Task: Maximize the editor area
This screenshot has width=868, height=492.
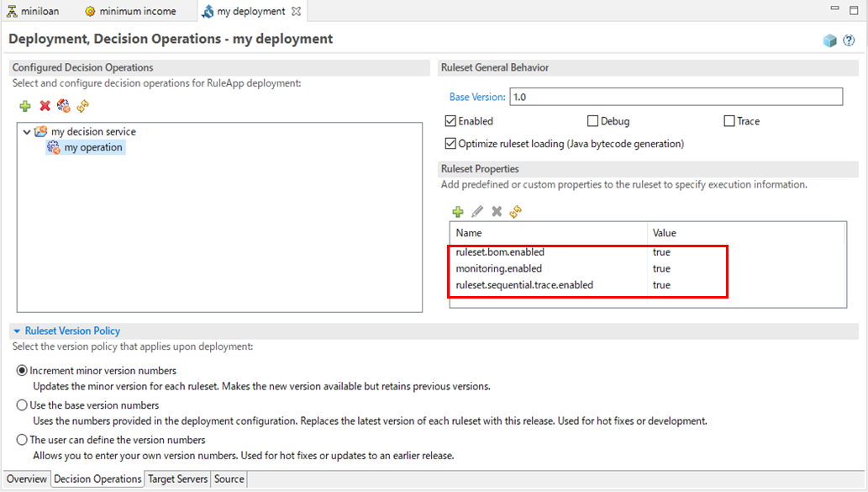Action: click(855, 10)
